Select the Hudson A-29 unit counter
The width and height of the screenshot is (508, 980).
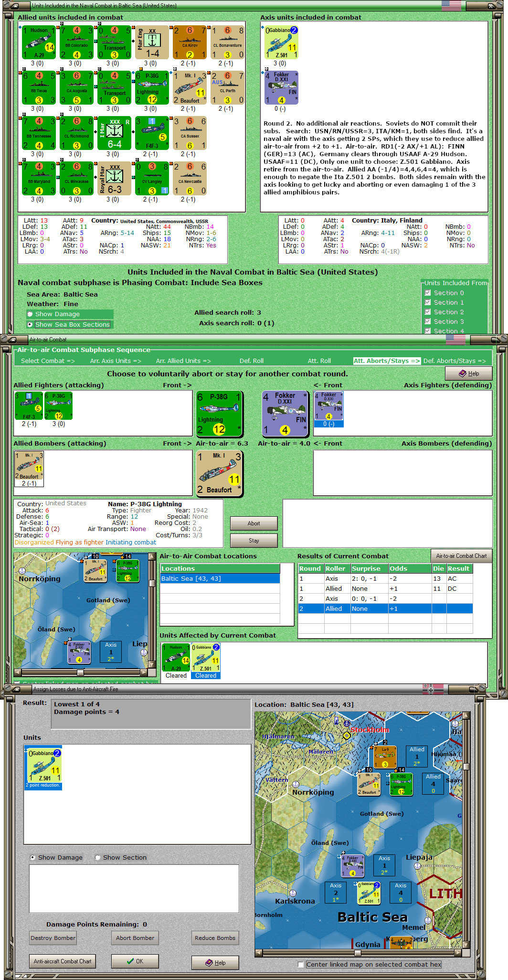click(x=39, y=43)
